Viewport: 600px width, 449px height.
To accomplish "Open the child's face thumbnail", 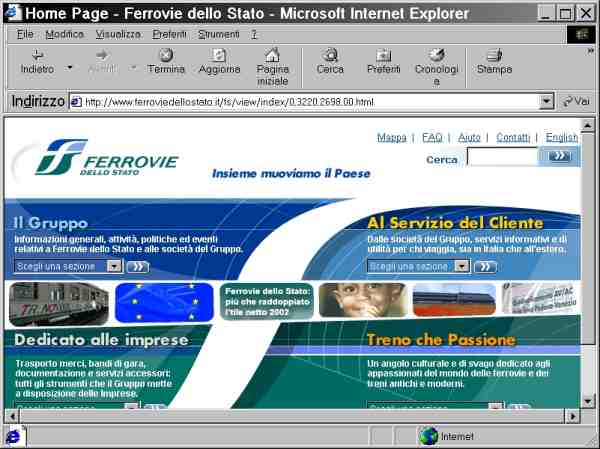I will point(363,300).
